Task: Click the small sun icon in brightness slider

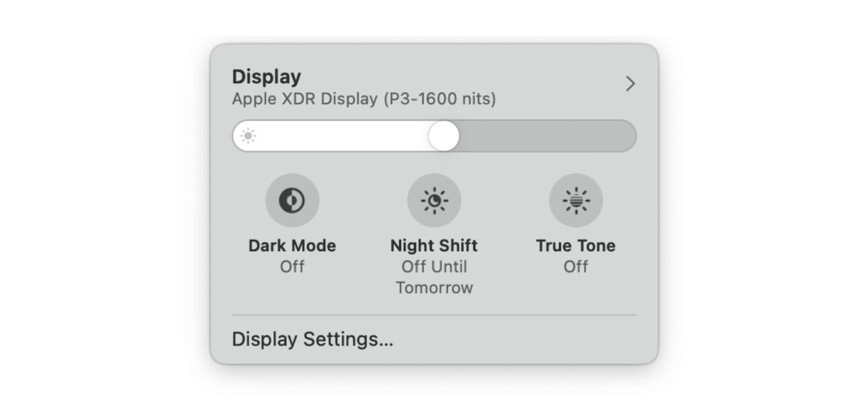Action: pyautogui.click(x=248, y=136)
